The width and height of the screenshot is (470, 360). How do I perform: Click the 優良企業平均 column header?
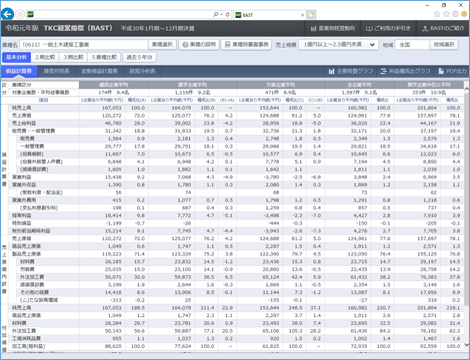coord(114,85)
